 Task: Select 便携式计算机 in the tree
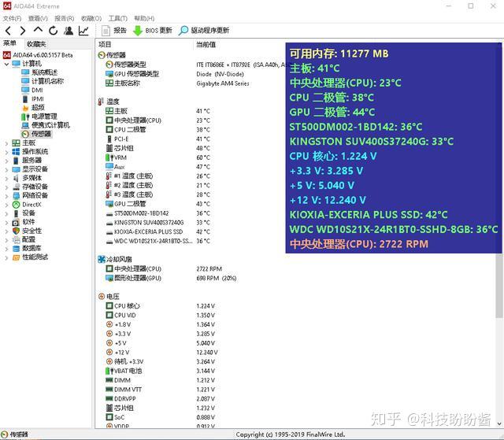click(46, 125)
